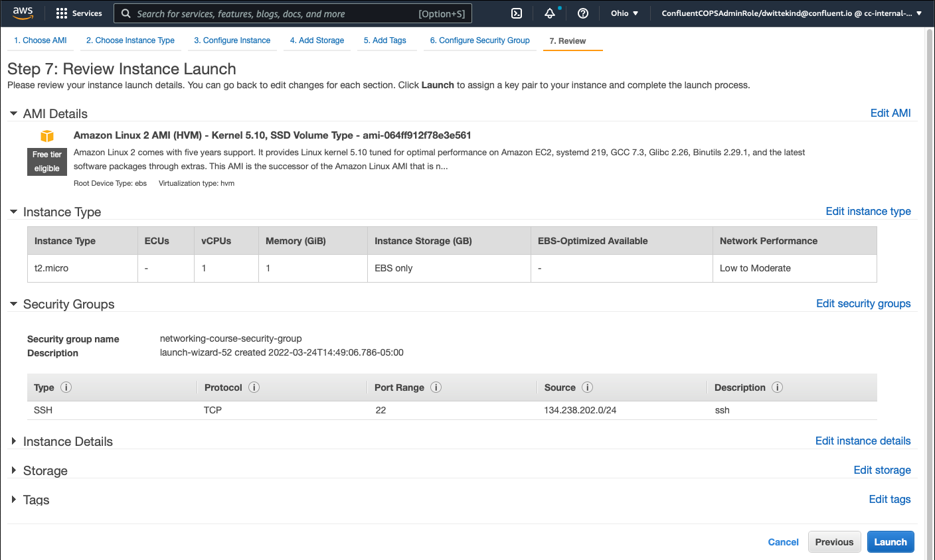Click the Virtualization type: hvm text

point(197,183)
